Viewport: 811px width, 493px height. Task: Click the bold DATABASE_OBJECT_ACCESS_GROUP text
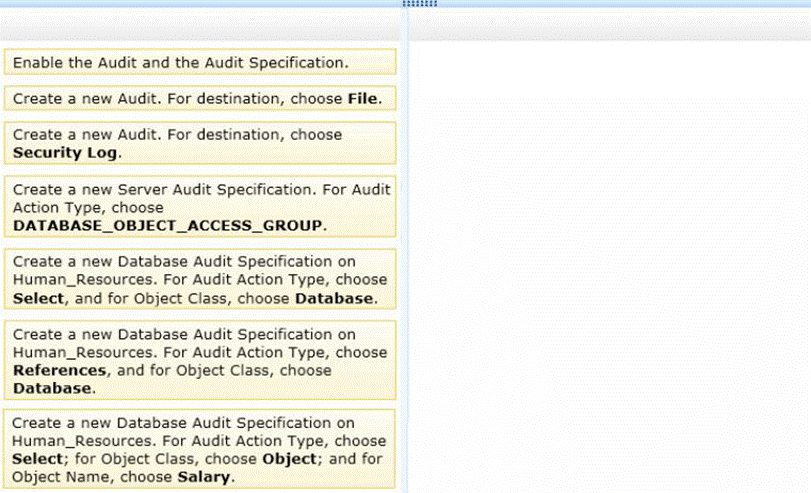[x=168, y=225]
